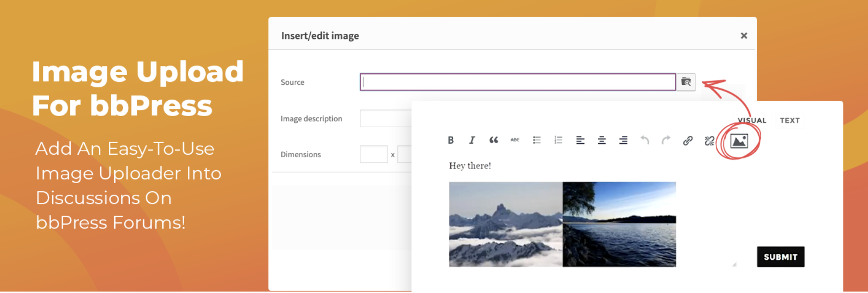The width and height of the screenshot is (868, 293).
Task: Click the 'Image Upload For bbPress' heading
Action: coord(138,89)
